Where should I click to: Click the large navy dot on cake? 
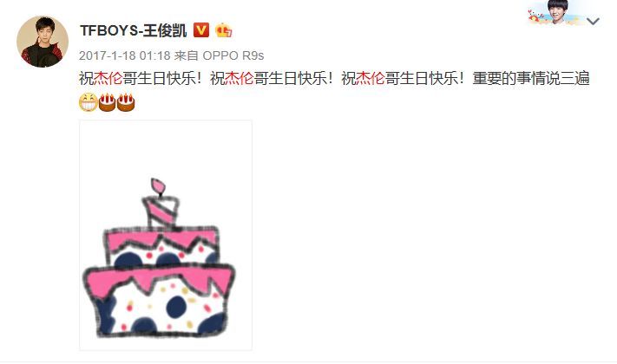pyautogui.click(x=176, y=307)
